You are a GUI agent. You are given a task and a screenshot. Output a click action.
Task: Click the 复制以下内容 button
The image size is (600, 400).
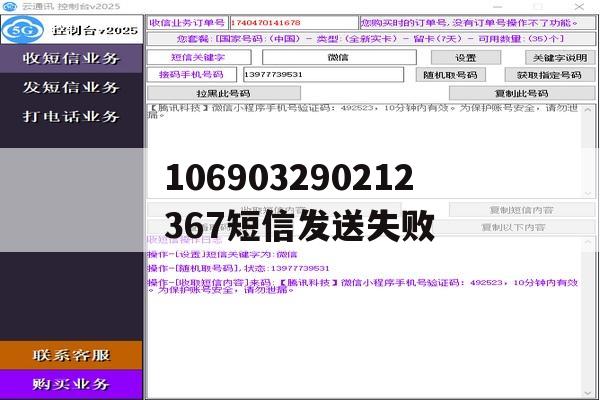click(x=514, y=227)
